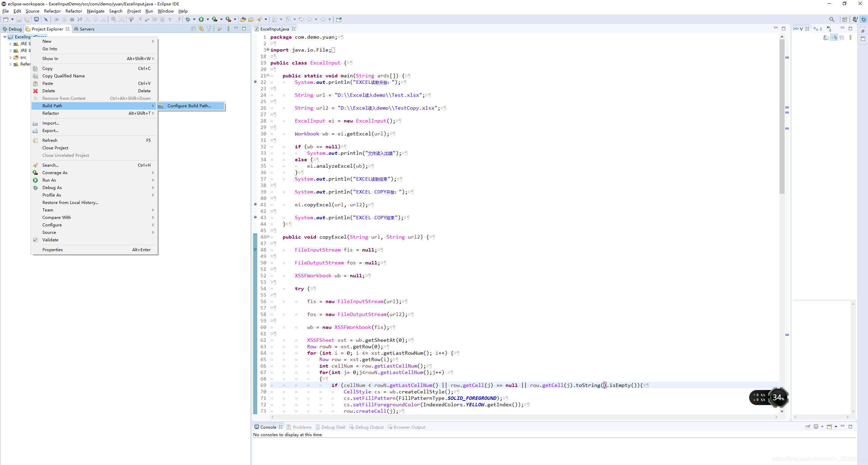Toggle breakpoint marker at line 41
The image size is (868, 465).
(255, 204)
